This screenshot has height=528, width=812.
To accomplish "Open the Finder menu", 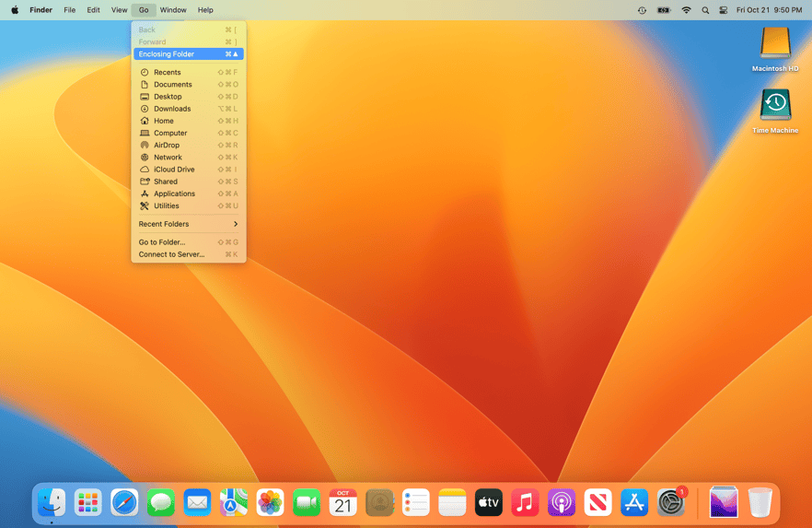I will [x=41, y=10].
